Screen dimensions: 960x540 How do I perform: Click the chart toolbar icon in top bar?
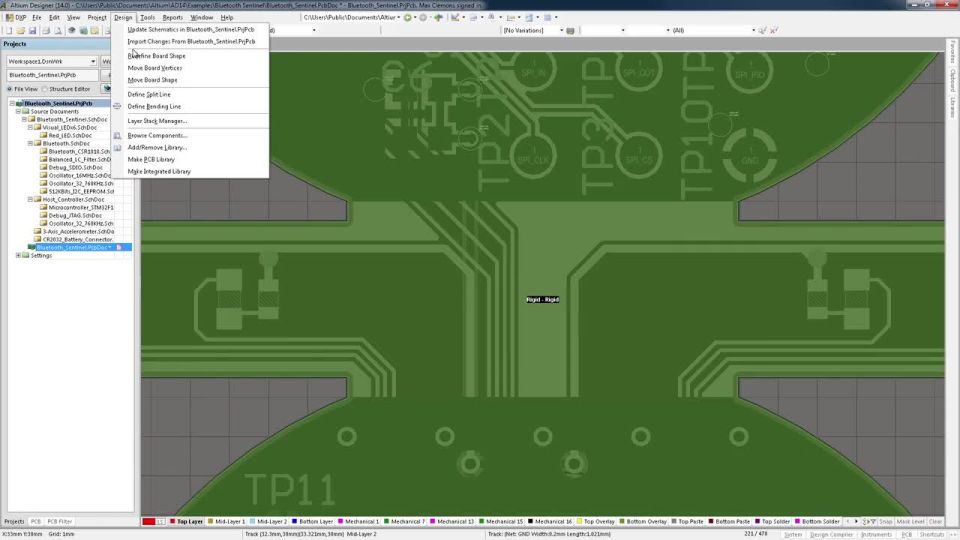click(x=455, y=18)
